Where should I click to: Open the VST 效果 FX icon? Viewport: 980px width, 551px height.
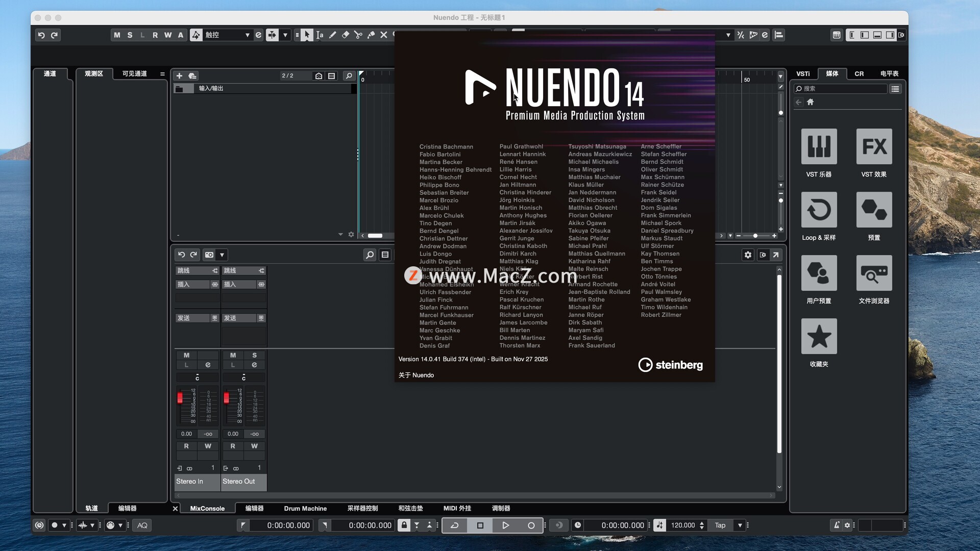pyautogui.click(x=874, y=146)
